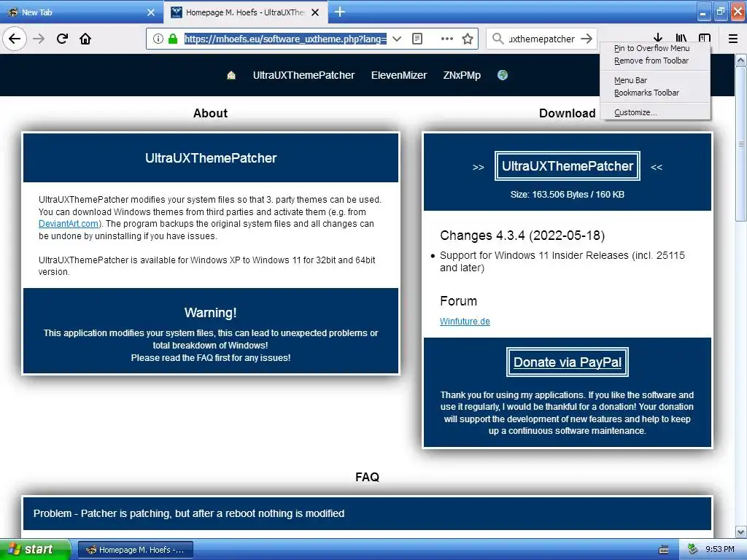Click the uxthemepatcher search field
Viewport: 747px width, 560px height.
[542, 39]
